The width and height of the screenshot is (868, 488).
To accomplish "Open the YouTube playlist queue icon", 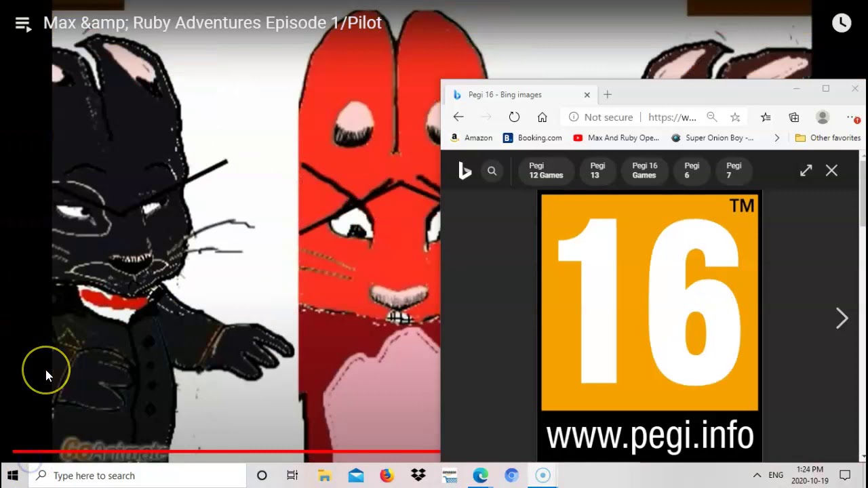I will [23, 25].
